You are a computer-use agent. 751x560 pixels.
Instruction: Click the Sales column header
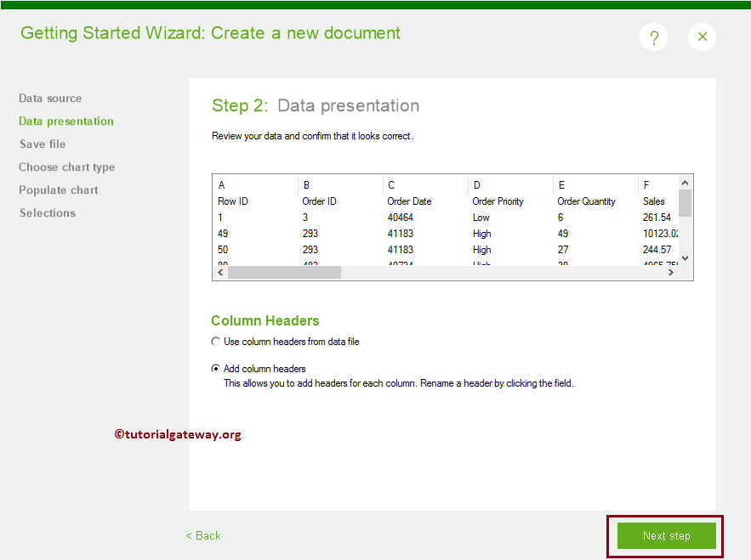tap(653, 201)
